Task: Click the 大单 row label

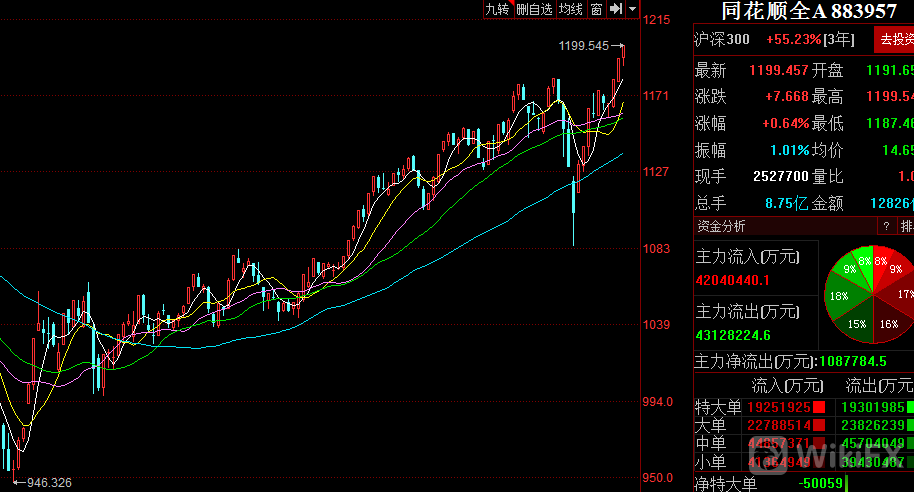Action: (710, 425)
